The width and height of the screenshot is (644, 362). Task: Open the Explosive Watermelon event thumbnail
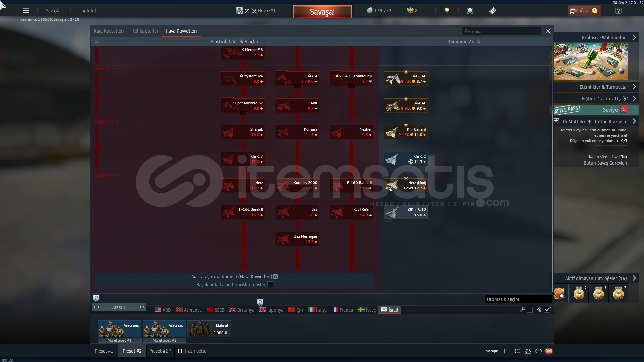click(591, 61)
